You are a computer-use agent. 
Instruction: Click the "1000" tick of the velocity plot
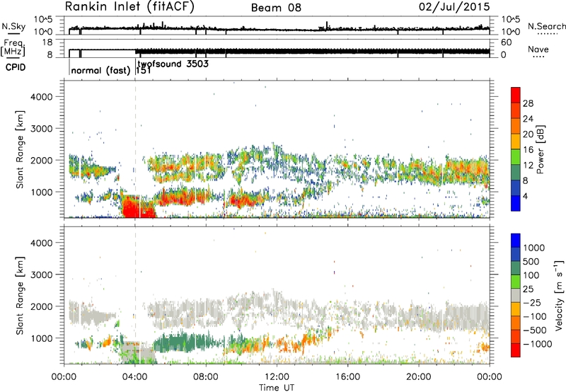coord(42,338)
